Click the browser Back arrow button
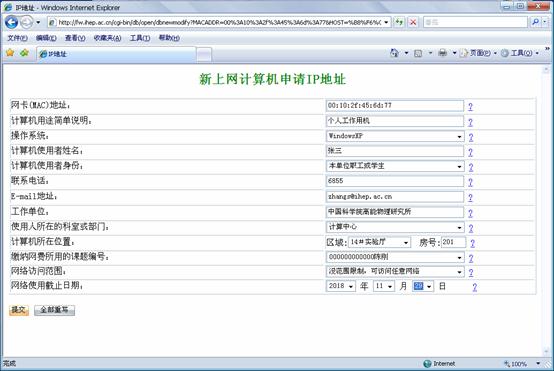This screenshot has height=371, width=554. click(x=11, y=22)
